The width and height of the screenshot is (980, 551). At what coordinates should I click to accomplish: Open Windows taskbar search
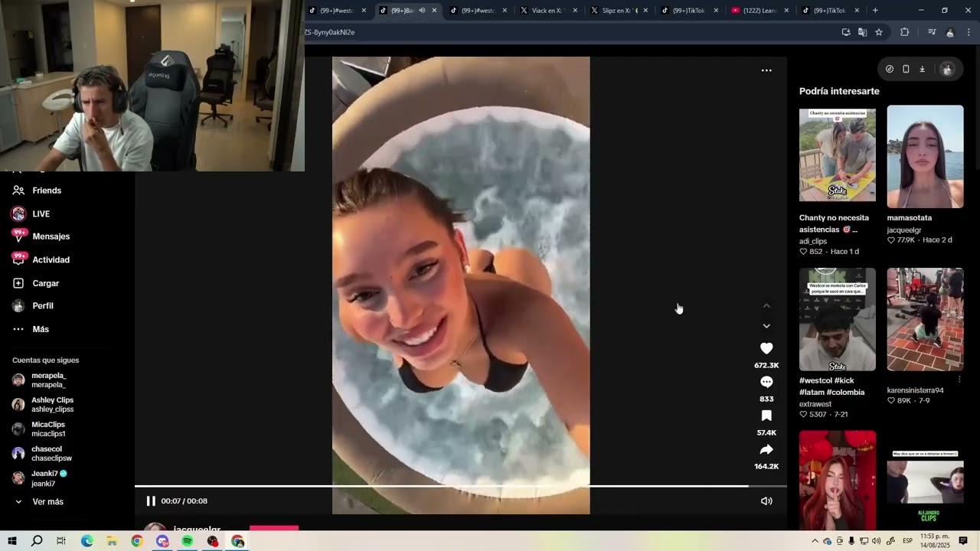click(x=37, y=541)
